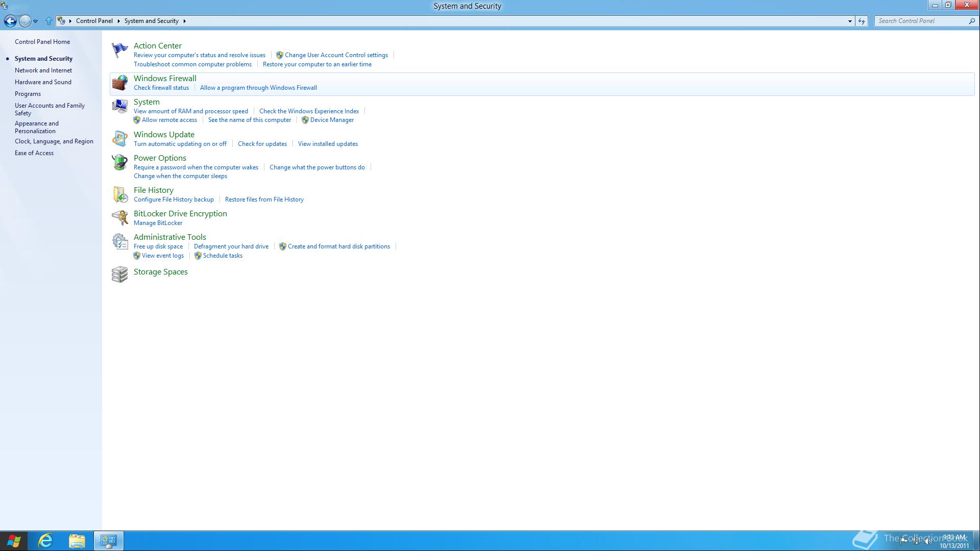Image resolution: width=980 pixels, height=551 pixels.
Task: Expand the arrow after System and Security breadcrumb
Action: click(x=184, y=21)
